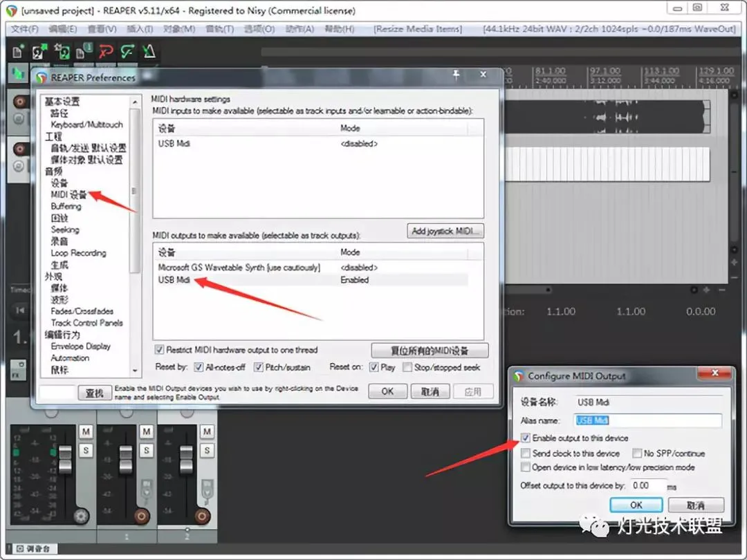Mute mixer channel 2

click(x=207, y=431)
